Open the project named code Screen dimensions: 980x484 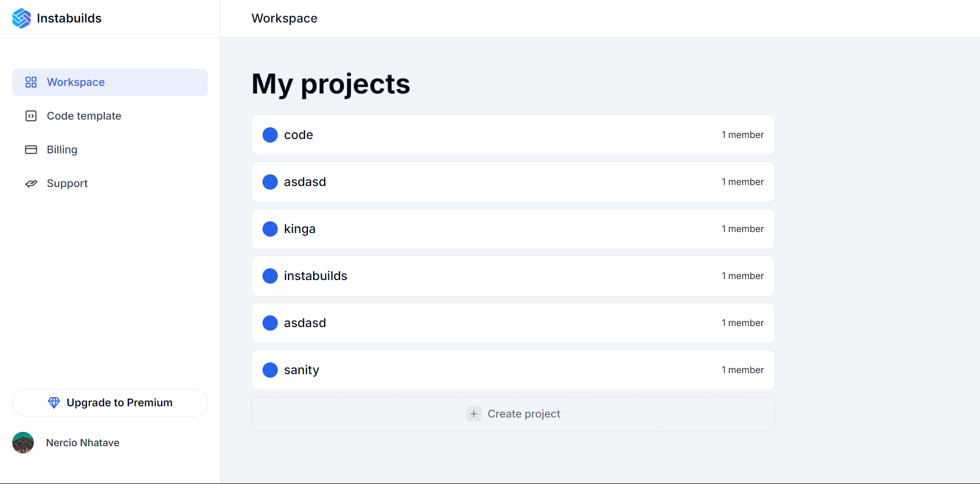tap(513, 135)
